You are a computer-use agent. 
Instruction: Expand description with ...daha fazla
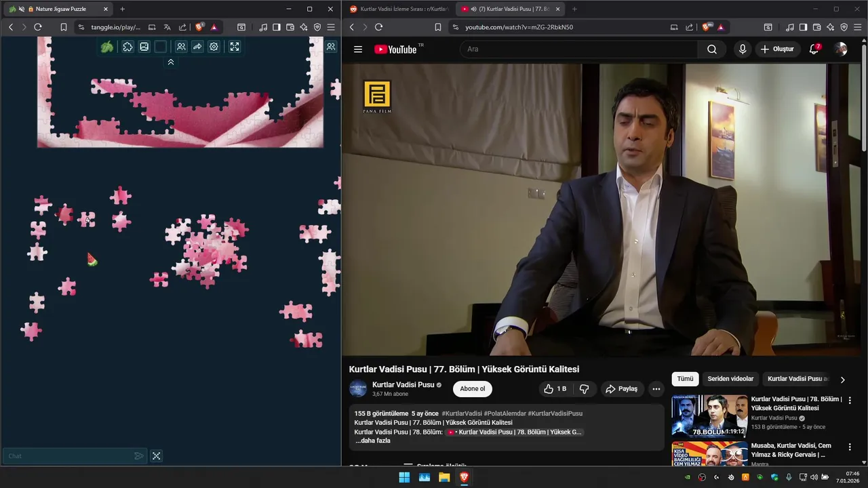point(373,441)
